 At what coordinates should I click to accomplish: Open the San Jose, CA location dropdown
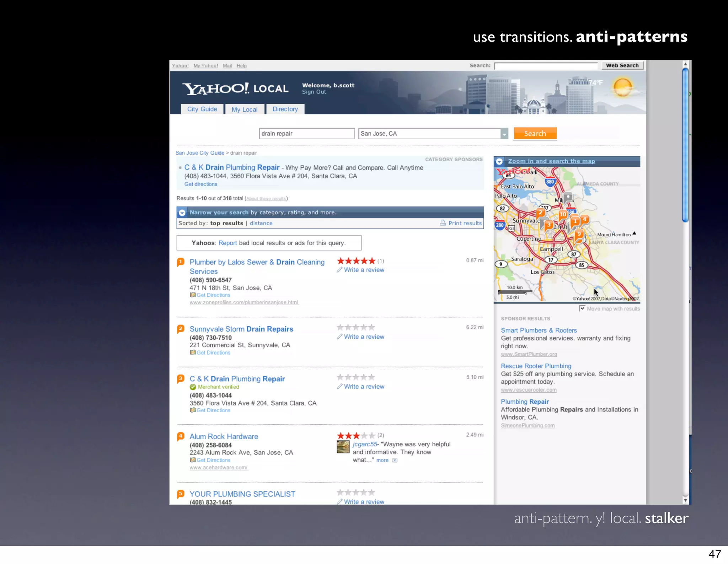point(504,134)
